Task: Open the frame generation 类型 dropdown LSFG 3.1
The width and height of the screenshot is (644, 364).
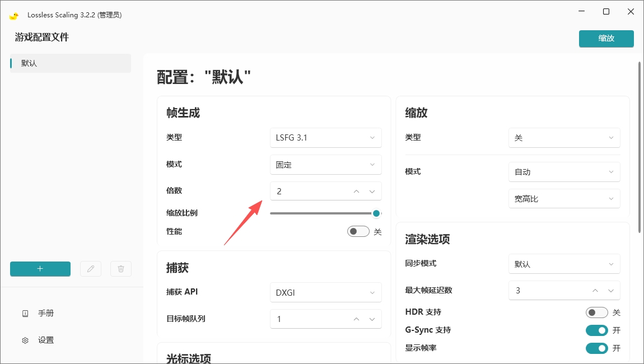Action: point(326,138)
